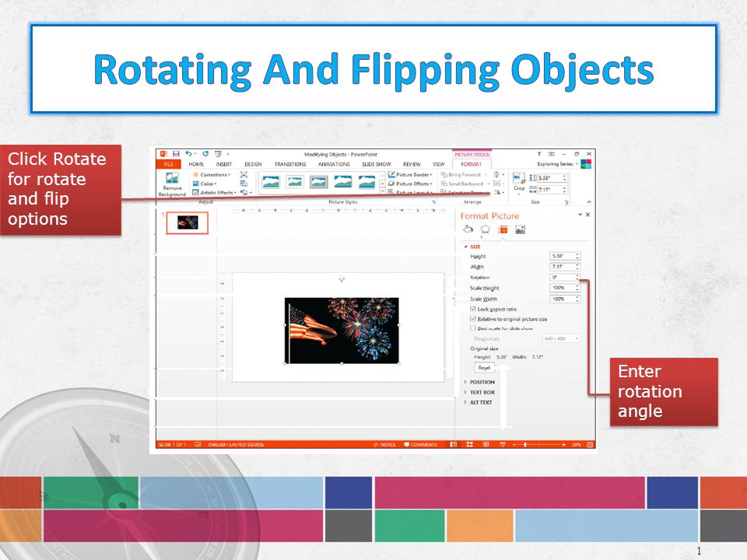Switch to Normal view in status bar
747x560 pixels.
tap(454, 444)
